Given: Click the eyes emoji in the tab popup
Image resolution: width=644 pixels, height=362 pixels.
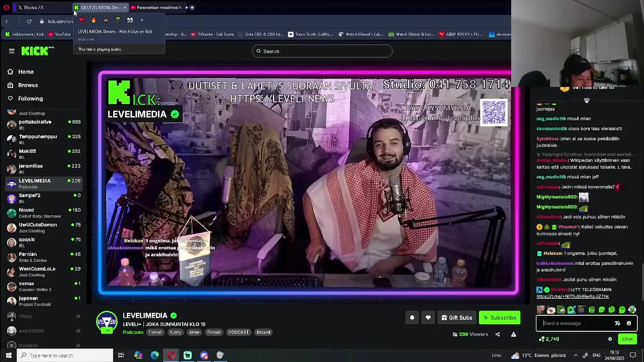Looking at the screenshot, I should (x=130, y=20).
